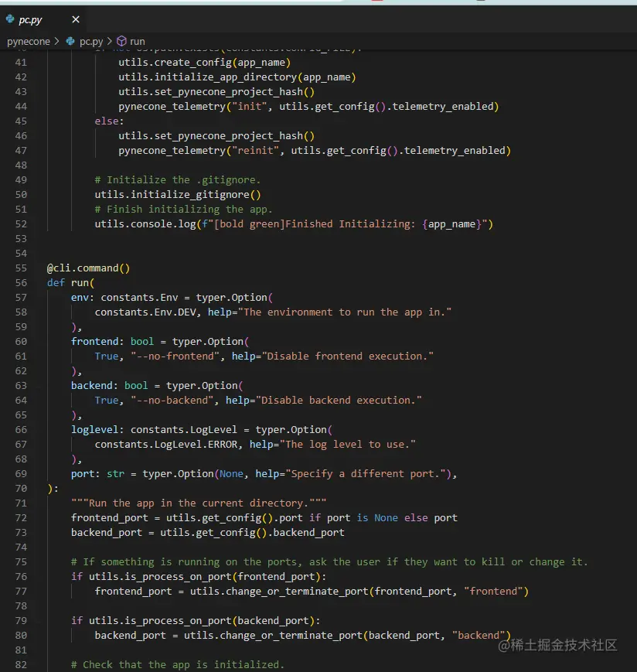Click line number 63 in gutter

tap(21, 386)
